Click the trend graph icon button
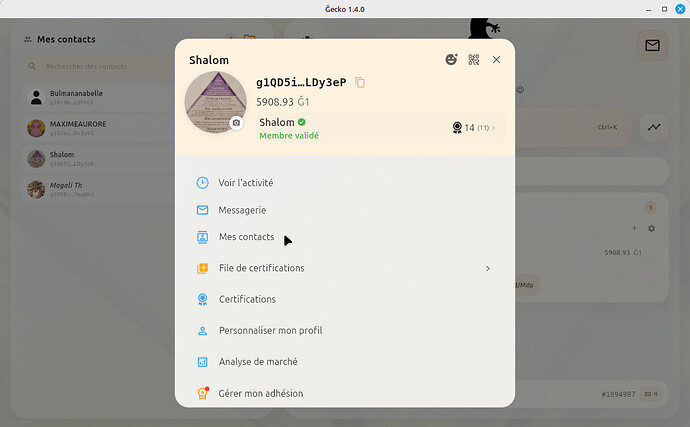The height and width of the screenshot is (427, 690). [654, 127]
